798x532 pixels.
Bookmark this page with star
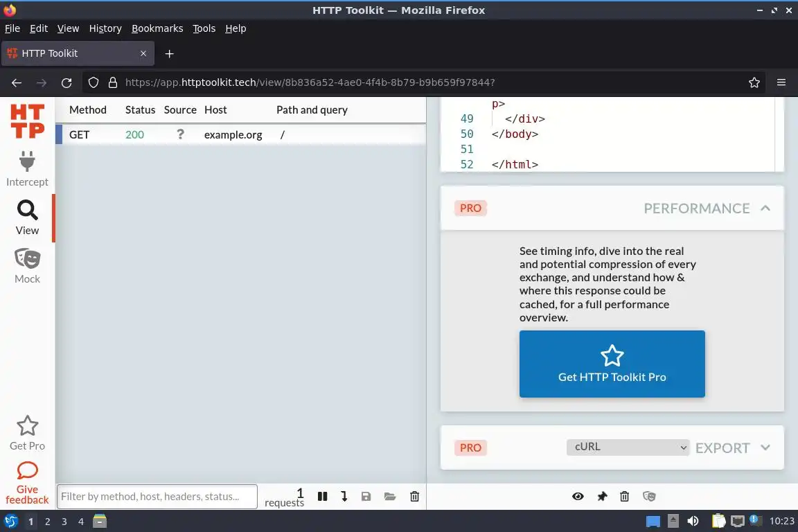[x=754, y=82]
